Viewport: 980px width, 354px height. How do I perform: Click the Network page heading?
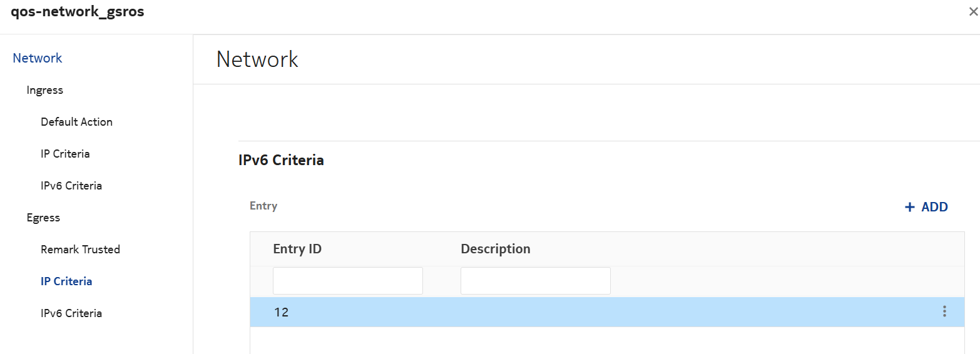(x=257, y=59)
